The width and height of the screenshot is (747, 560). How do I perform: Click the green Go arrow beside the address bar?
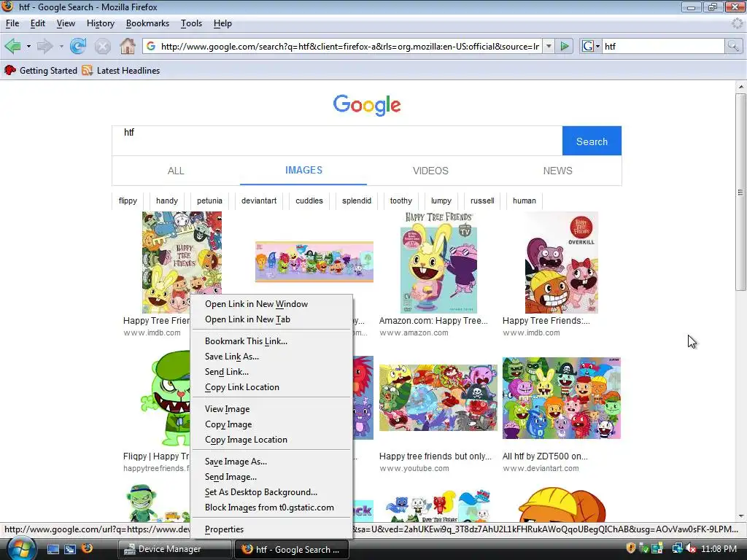(x=565, y=46)
